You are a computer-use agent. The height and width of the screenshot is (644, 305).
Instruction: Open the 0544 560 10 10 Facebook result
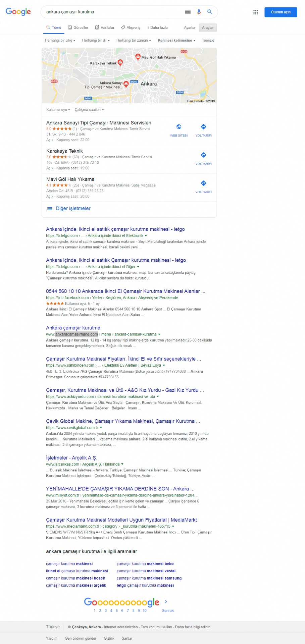(x=125, y=291)
